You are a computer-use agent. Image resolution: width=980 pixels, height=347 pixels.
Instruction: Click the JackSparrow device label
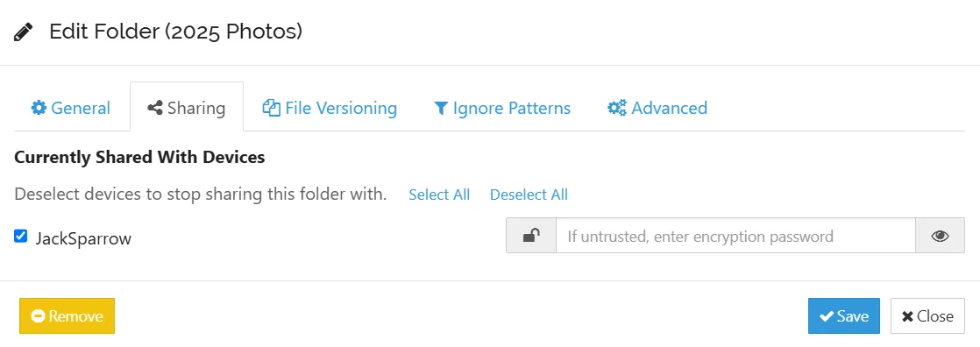coord(83,238)
